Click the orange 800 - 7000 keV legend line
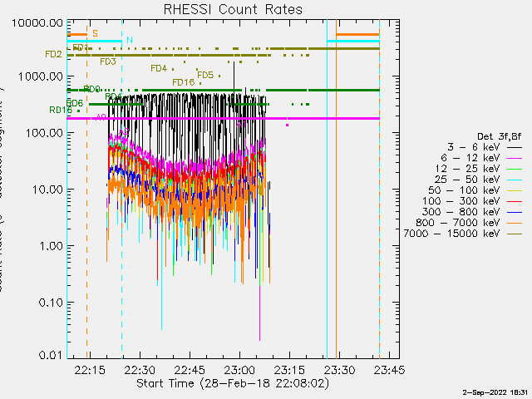The height and width of the screenshot is (399, 532). click(x=515, y=224)
